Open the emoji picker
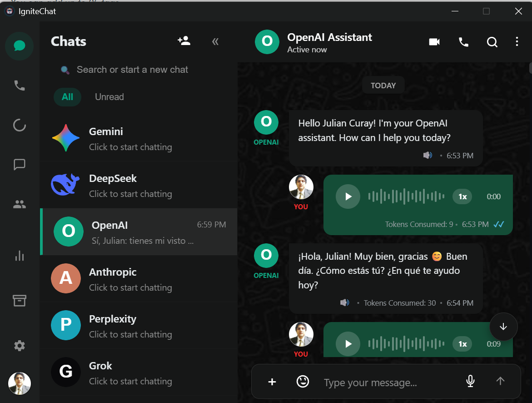The width and height of the screenshot is (532, 403). (x=302, y=382)
